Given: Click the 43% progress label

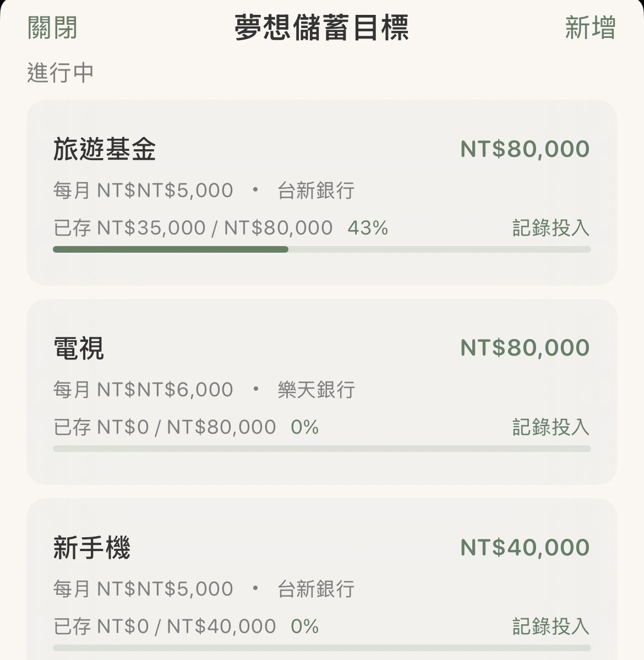Looking at the screenshot, I should pyautogui.click(x=368, y=228).
